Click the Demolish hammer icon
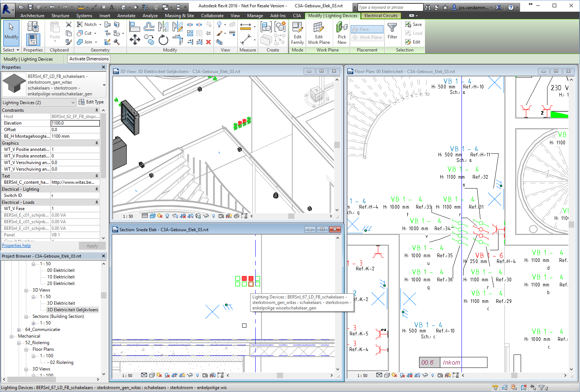The height and width of the screenshot is (392, 580). (x=117, y=42)
